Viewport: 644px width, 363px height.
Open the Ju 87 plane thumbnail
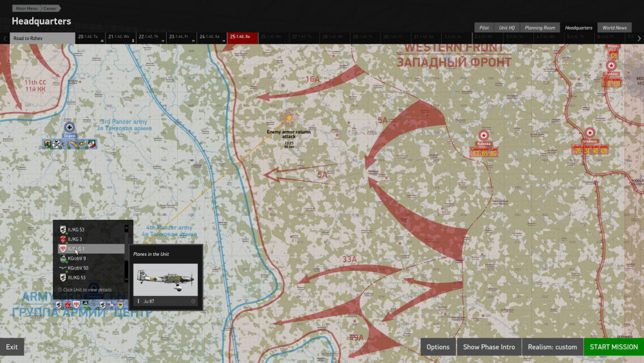[x=166, y=280]
